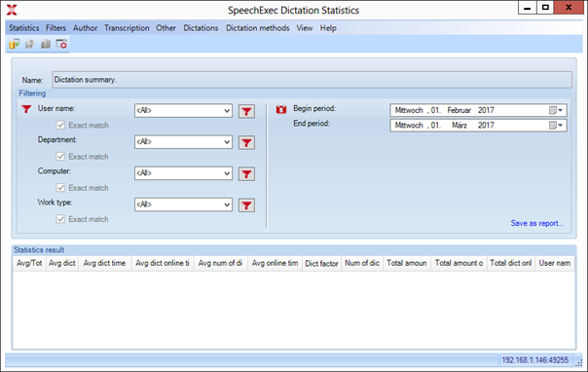This screenshot has height=372, width=588.
Task: Open the Transcription menu
Action: 127,28
